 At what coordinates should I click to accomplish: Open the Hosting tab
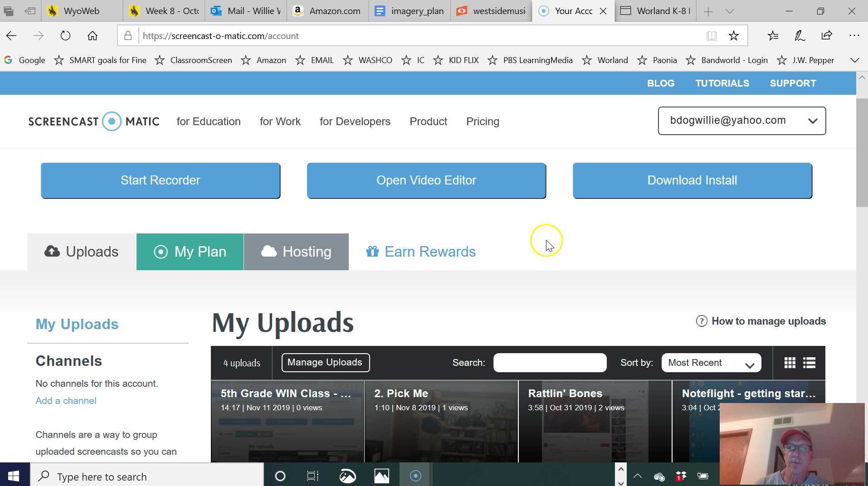click(296, 252)
